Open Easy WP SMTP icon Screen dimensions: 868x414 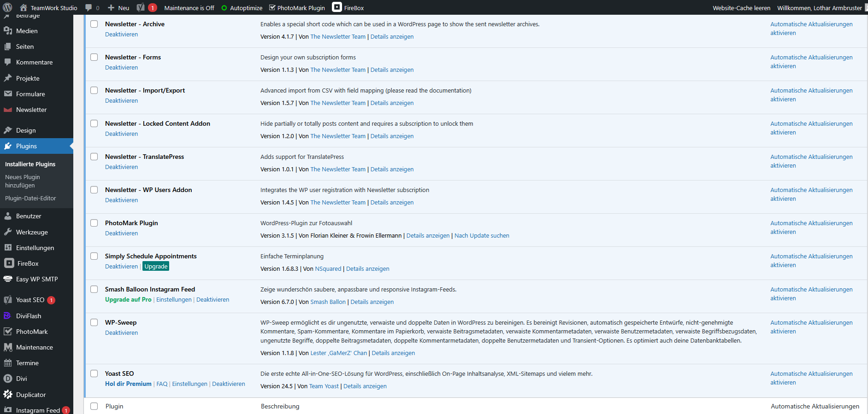click(8, 279)
